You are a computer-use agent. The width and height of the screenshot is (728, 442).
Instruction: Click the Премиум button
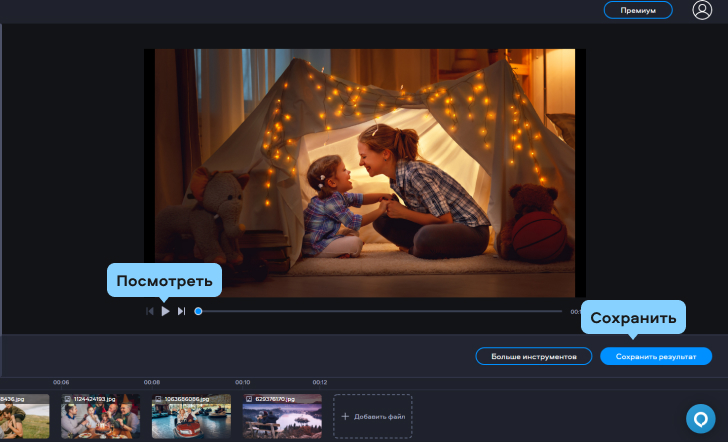[638, 10]
